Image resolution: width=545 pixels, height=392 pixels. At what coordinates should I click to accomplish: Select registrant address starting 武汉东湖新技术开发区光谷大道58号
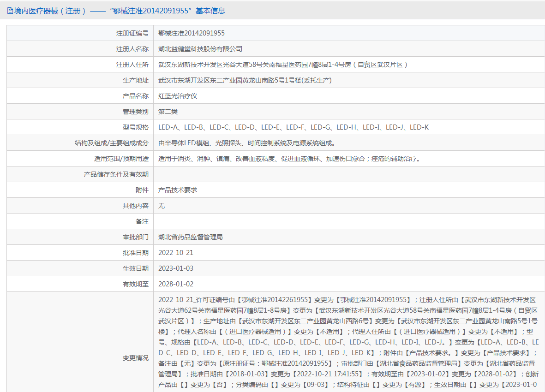click(283, 65)
